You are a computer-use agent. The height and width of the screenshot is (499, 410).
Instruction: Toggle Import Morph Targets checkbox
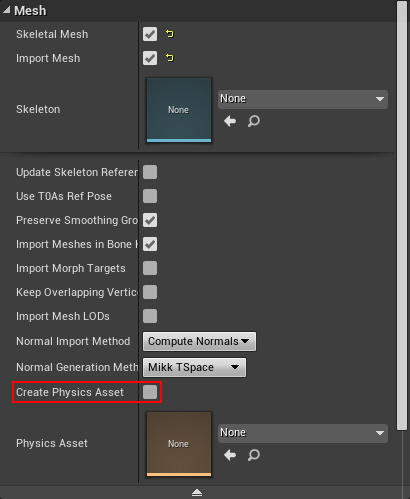[150, 268]
